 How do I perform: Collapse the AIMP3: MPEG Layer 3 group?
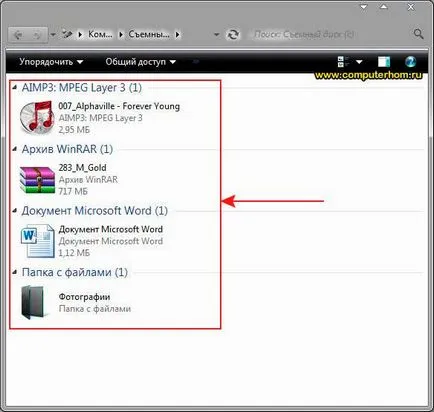click(x=14, y=88)
